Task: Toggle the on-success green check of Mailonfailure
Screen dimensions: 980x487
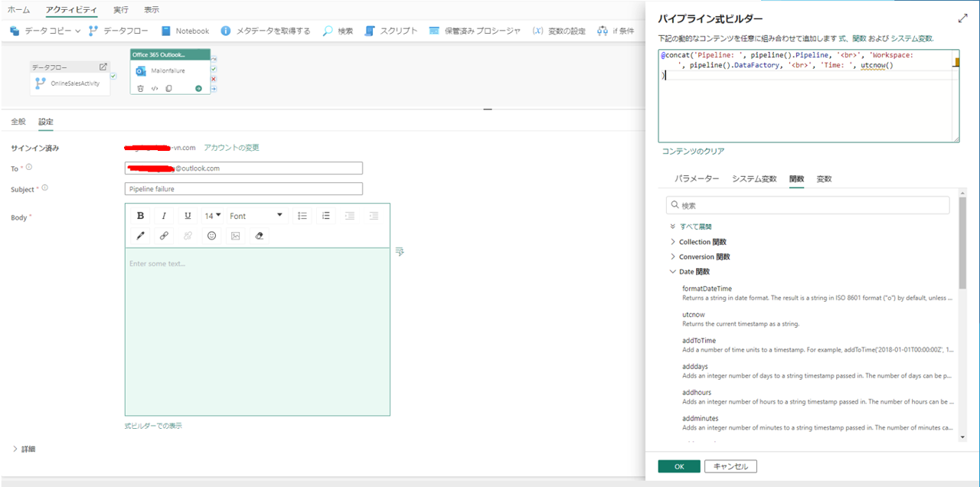Action: pos(214,69)
